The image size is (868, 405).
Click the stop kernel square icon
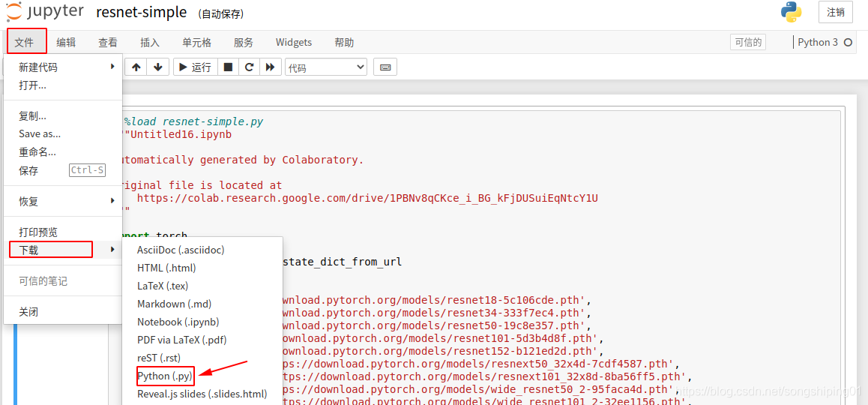tap(228, 67)
